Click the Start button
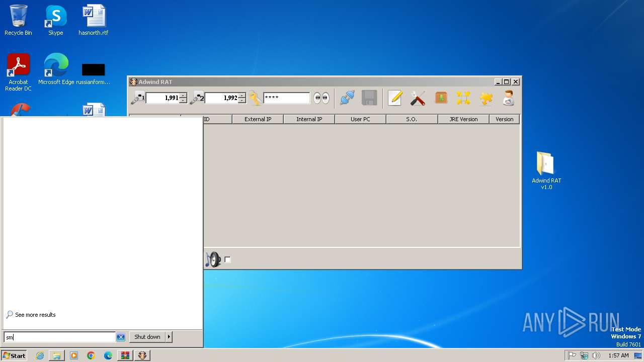The width and height of the screenshot is (644, 362). 14,355
